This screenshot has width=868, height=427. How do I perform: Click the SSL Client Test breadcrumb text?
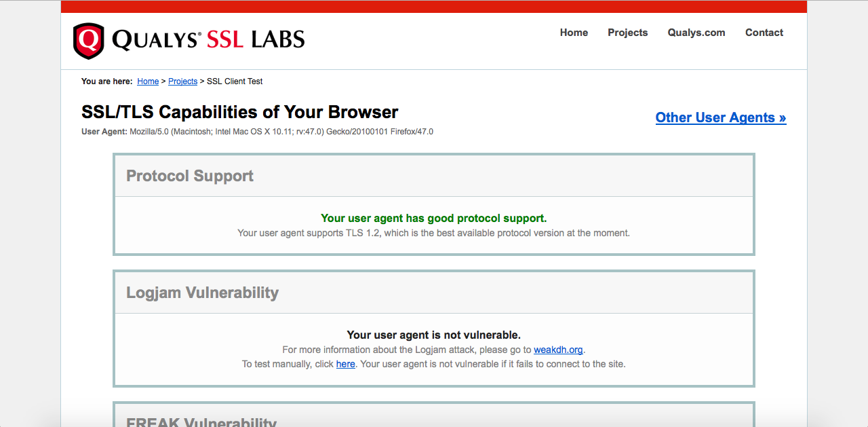(235, 81)
